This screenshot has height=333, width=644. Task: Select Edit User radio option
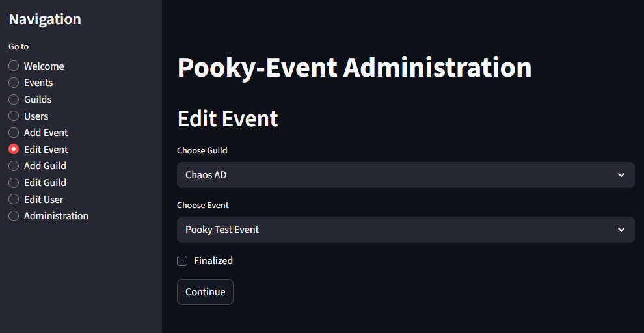point(14,200)
